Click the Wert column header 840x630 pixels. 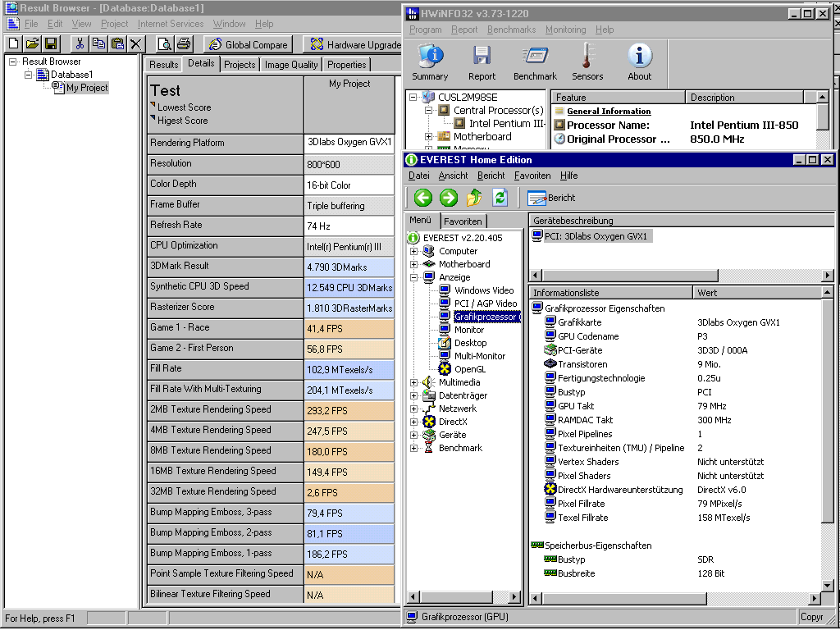[x=756, y=293]
